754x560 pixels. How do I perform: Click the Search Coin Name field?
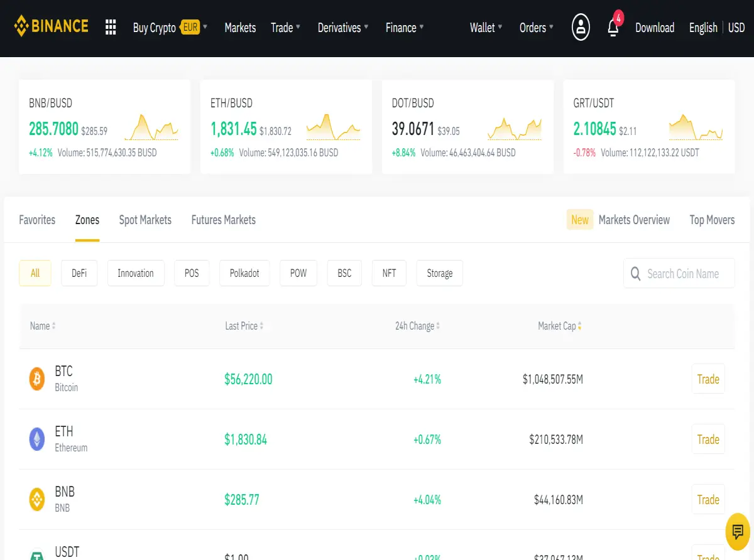point(679,273)
